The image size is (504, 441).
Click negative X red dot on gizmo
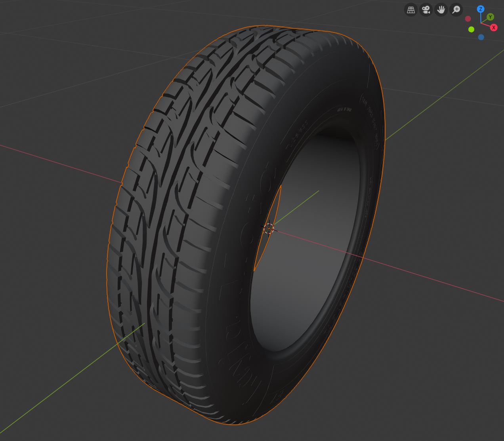468,19
